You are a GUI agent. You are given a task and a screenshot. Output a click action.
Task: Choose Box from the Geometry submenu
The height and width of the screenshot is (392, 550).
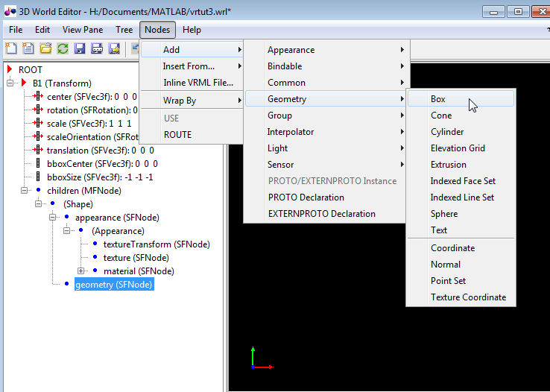461,99
